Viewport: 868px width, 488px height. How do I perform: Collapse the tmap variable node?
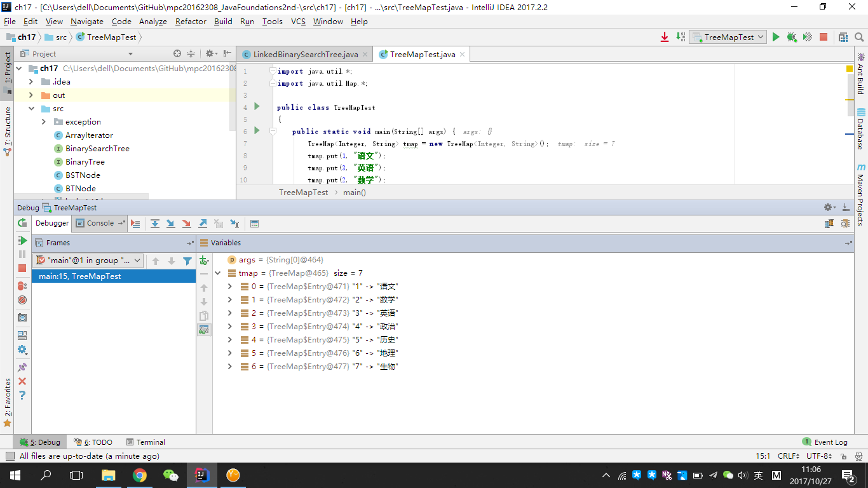pyautogui.click(x=218, y=273)
